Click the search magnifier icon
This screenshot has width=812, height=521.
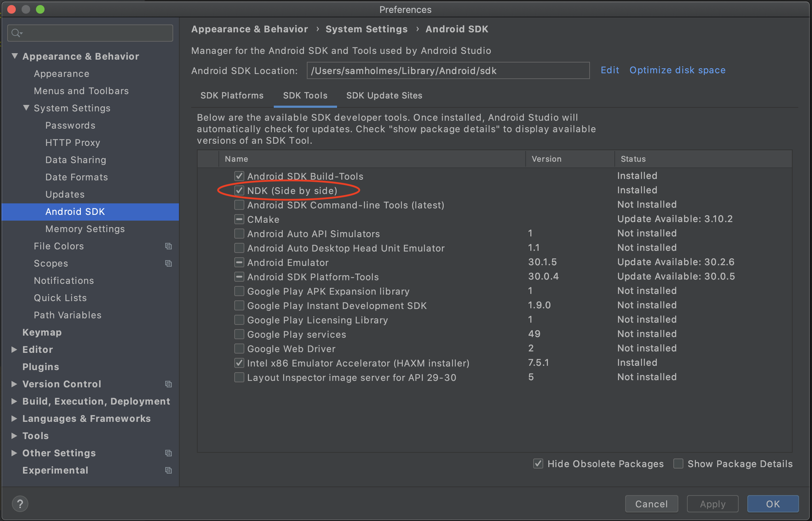click(16, 33)
